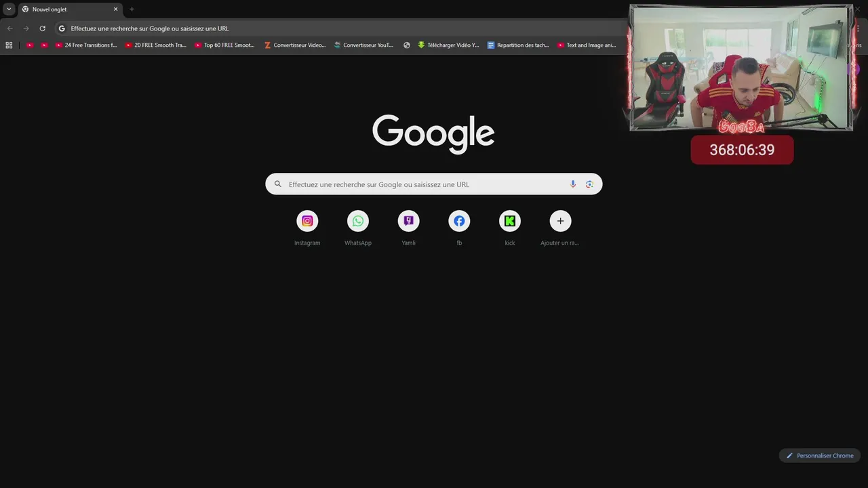Open a new tab with plus button
868x488 pixels.
pos(132,9)
